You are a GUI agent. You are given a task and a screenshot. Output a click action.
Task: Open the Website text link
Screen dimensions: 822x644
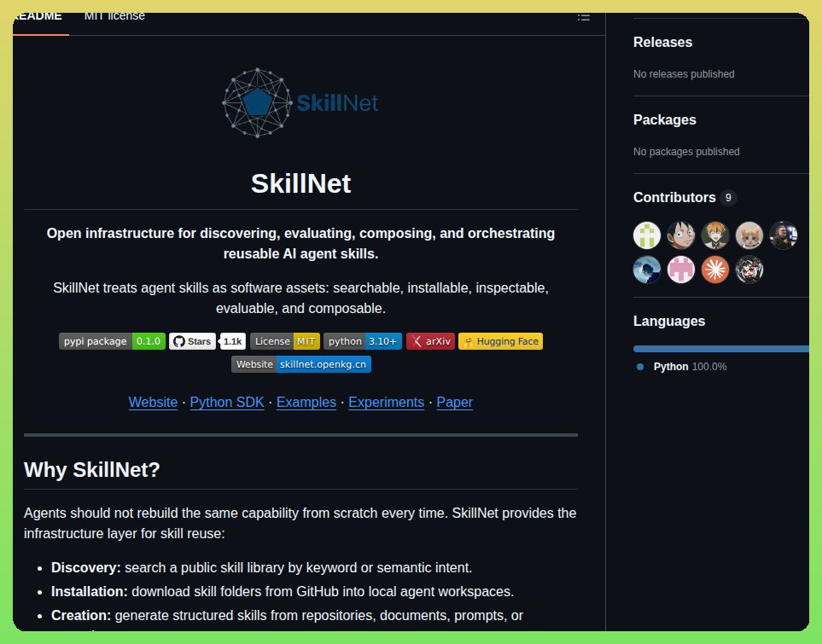click(153, 402)
